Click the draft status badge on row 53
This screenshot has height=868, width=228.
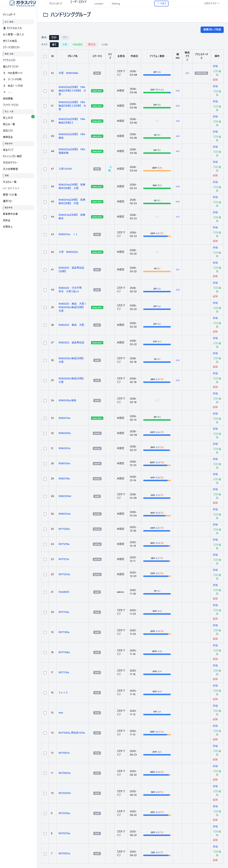(x=97, y=73)
